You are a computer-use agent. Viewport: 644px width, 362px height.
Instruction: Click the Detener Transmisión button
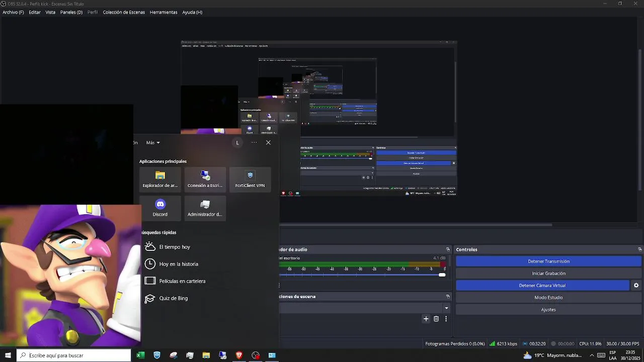548,261
